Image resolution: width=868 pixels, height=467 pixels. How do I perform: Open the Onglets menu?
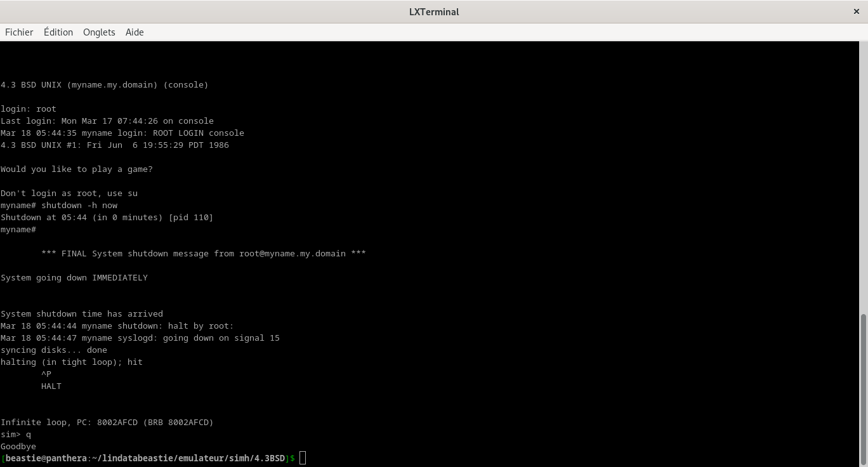(x=99, y=32)
